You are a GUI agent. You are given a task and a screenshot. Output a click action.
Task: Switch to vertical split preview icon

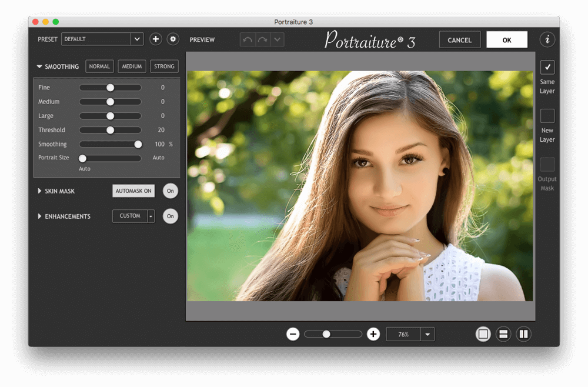point(523,334)
